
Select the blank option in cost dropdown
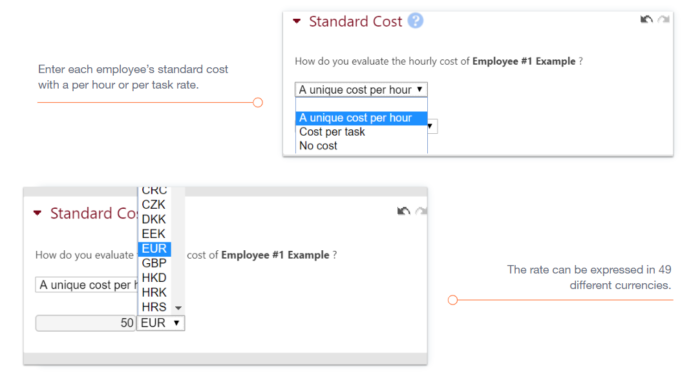click(361, 105)
